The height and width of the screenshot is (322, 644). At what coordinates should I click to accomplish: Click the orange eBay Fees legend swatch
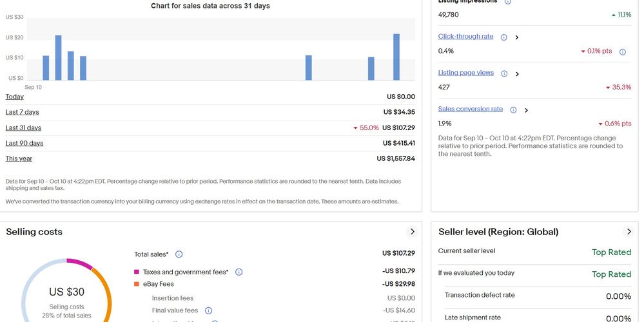(137, 284)
